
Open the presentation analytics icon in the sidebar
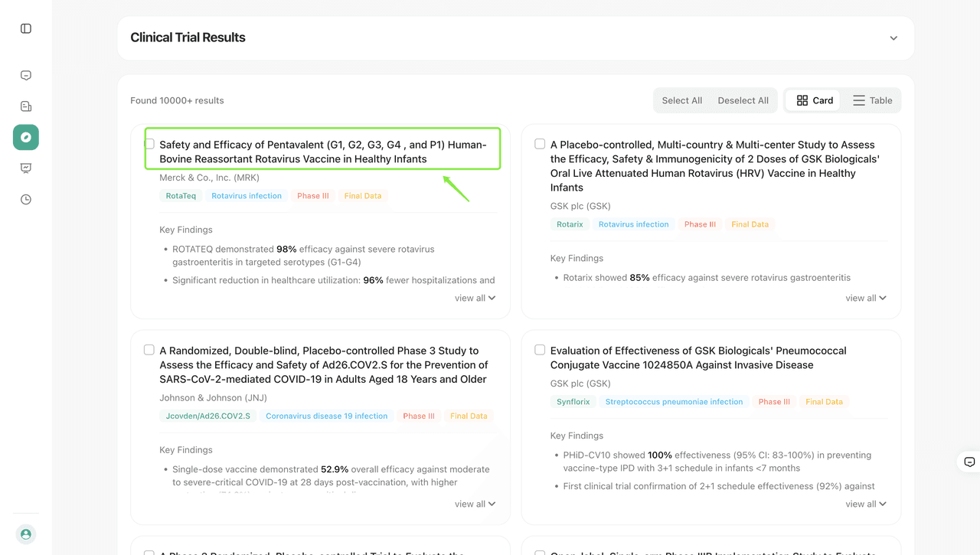(x=25, y=168)
